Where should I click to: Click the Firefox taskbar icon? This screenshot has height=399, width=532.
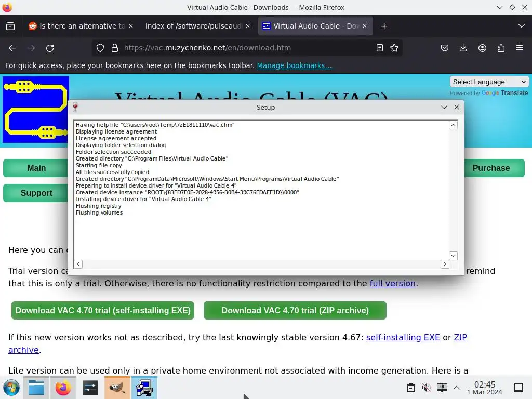coord(63,388)
